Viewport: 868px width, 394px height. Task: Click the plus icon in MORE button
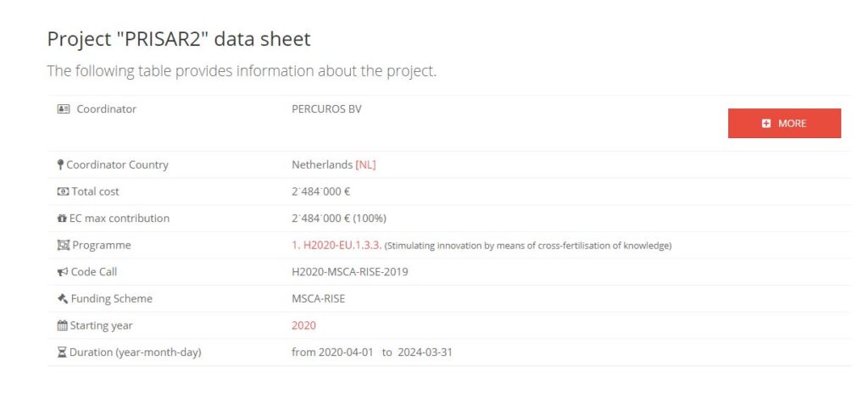coord(766,124)
